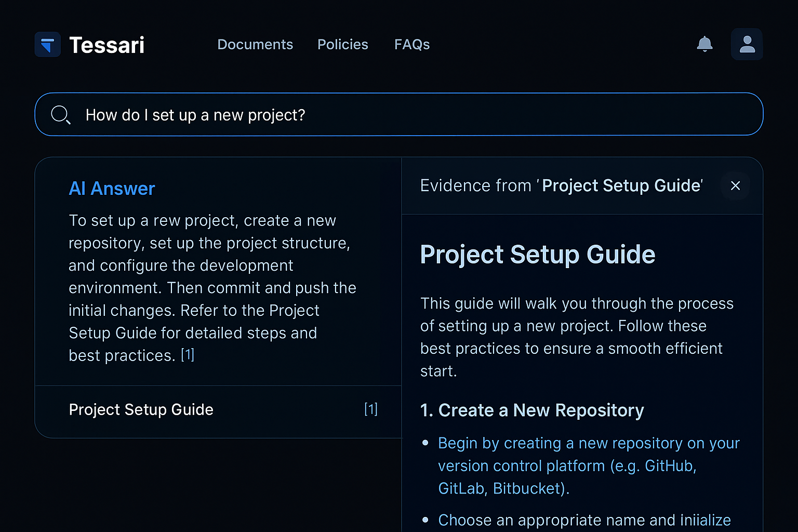Open the notifications bell

tap(704, 45)
